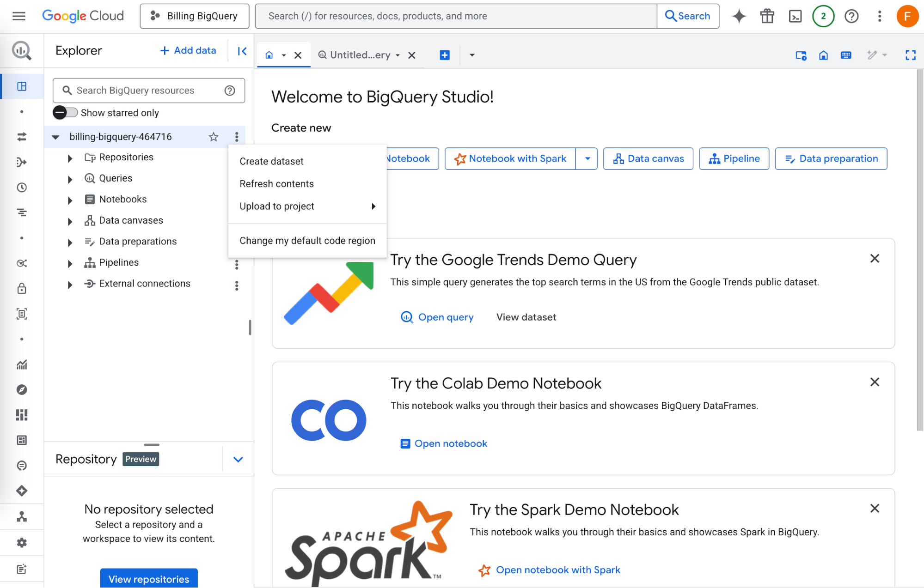Open the Untitled query tab dropdown

tap(398, 55)
